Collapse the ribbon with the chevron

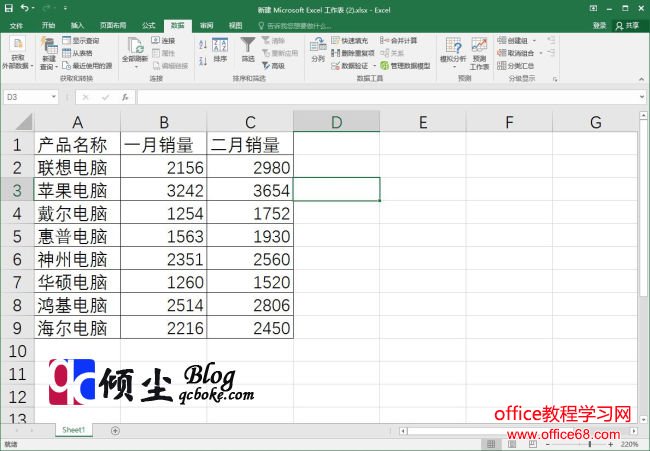641,79
